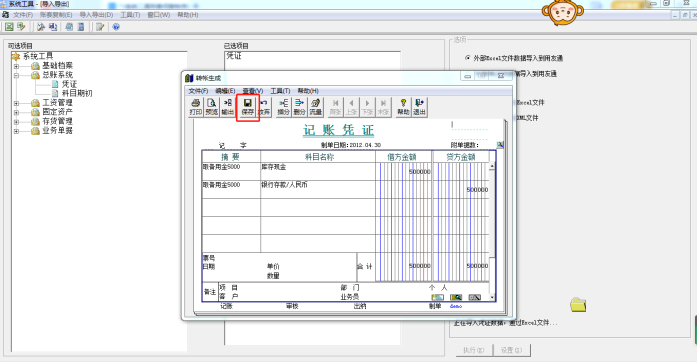Click the 插分 (Insert entry) icon
The width and height of the screenshot is (697, 362).
pyautogui.click(x=284, y=107)
